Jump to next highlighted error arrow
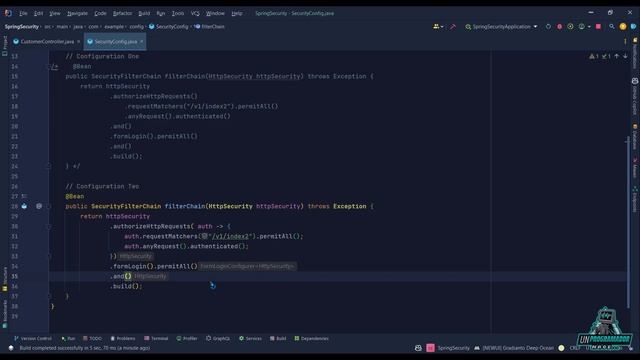Viewport: 640px width, 360px height. [x=625, y=56]
